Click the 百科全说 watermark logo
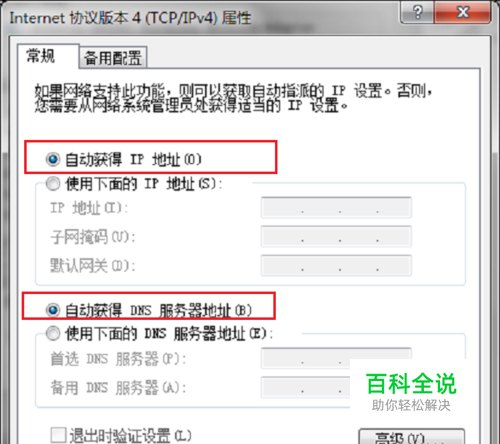 point(411,384)
